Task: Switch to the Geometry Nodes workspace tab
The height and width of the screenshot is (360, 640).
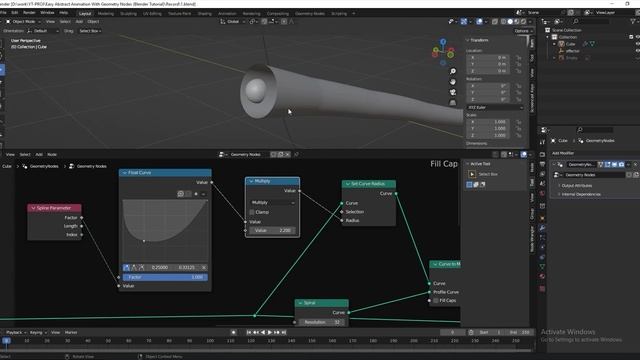Action: 310,13
